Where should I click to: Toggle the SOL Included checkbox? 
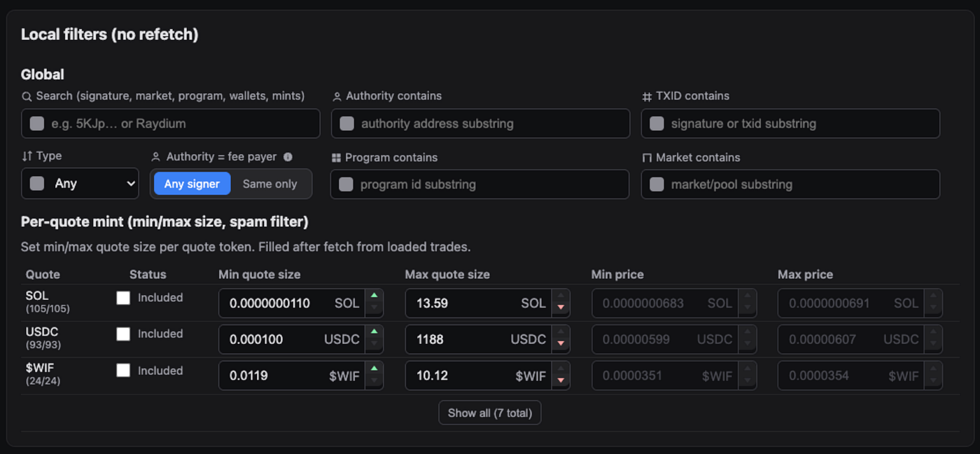123,298
